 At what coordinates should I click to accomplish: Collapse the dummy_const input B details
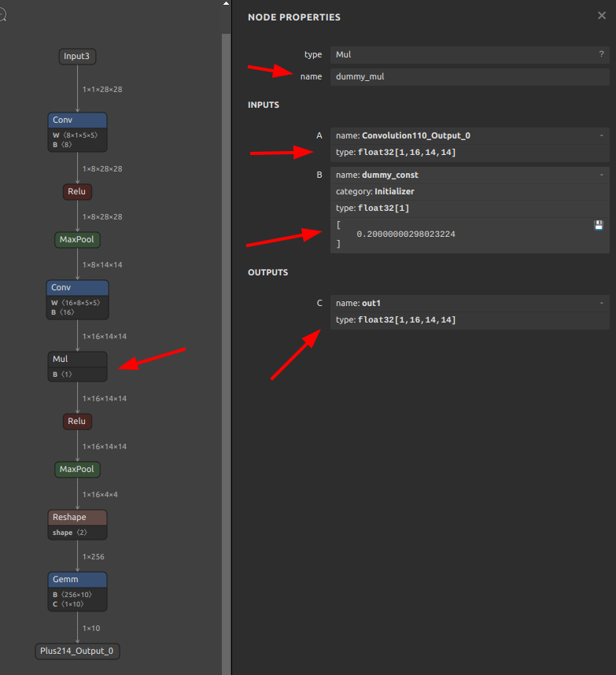click(601, 175)
